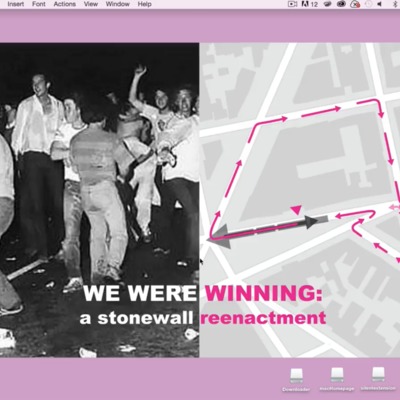Open the Actions menu
This screenshot has width=400, height=400.
[65, 4]
